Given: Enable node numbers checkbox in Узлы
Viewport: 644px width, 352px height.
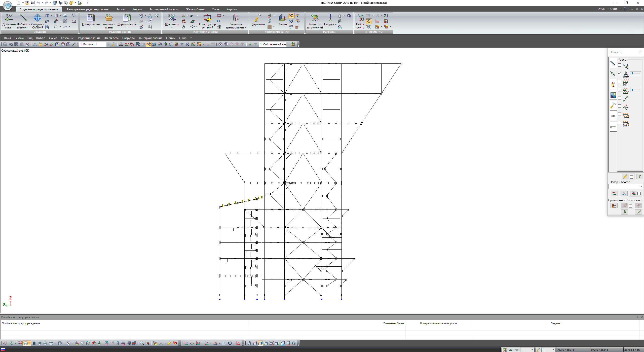Looking at the screenshot, I should [x=620, y=65].
